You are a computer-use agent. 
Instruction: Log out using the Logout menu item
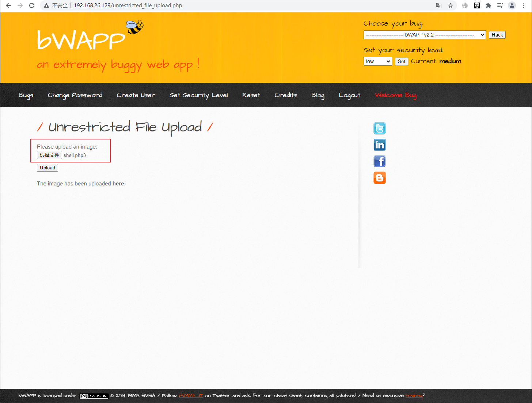click(x=350, y=95)
